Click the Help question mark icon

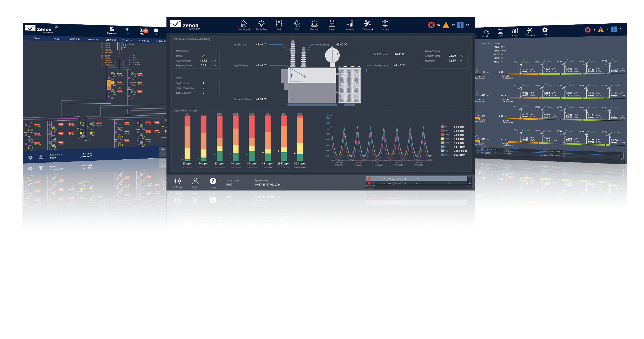(x=213, y=181)
